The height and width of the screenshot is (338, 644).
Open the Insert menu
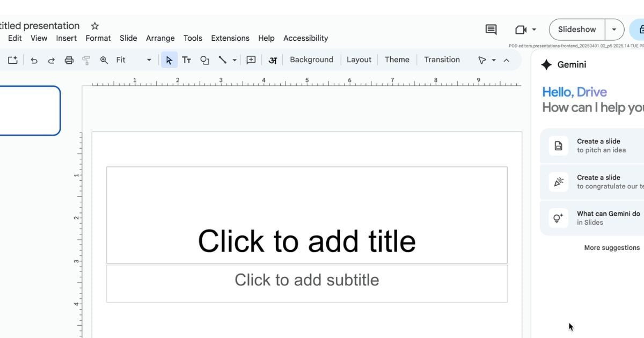(66, 38)
